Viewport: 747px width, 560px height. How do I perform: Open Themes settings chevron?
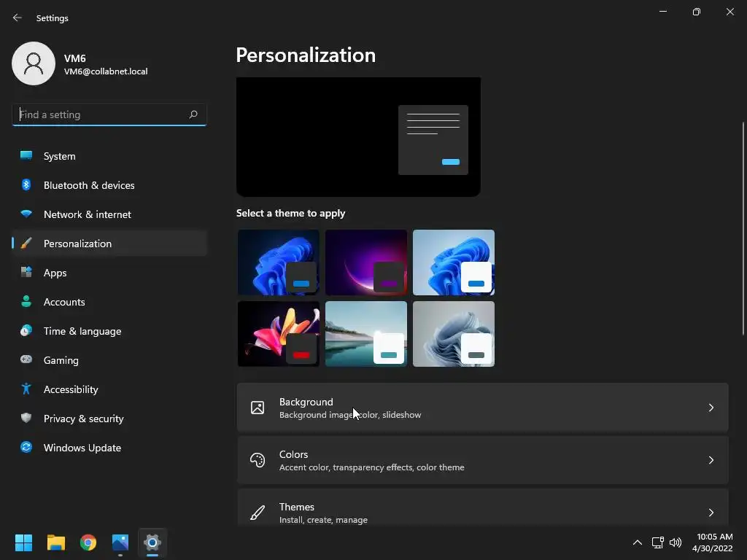pos(711,513)
